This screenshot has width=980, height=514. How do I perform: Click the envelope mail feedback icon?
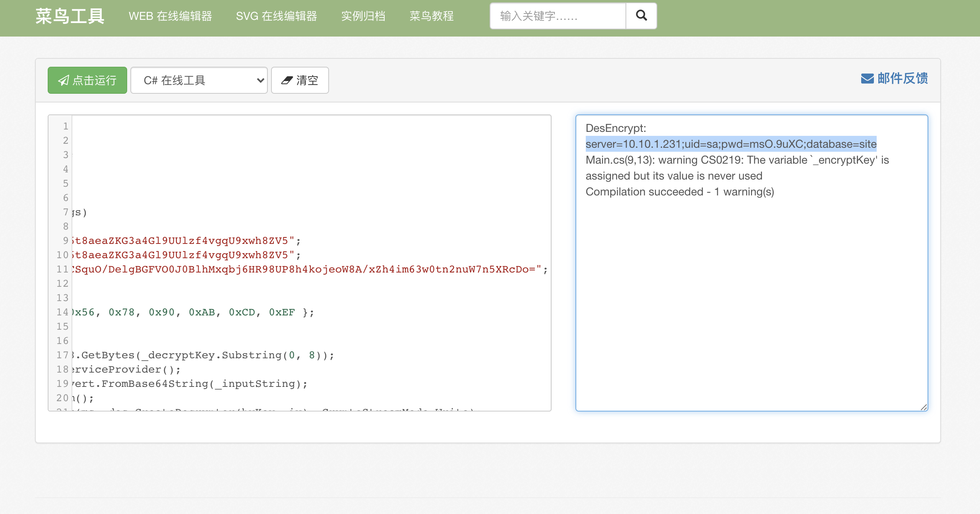tap(867, 79)
